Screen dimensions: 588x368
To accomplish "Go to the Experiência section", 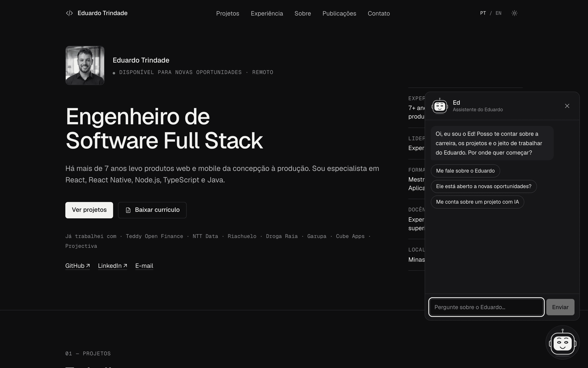I will tap(267, 13).
